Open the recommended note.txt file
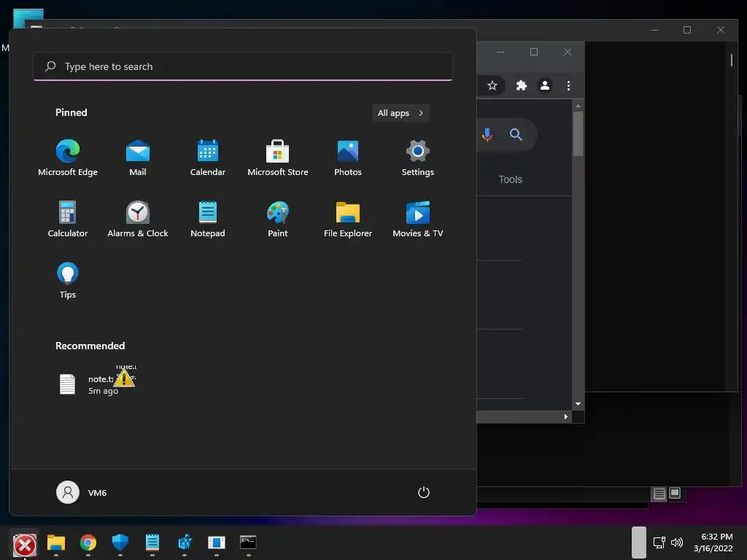This screenshot has width=747, height=560. (96, 384)
